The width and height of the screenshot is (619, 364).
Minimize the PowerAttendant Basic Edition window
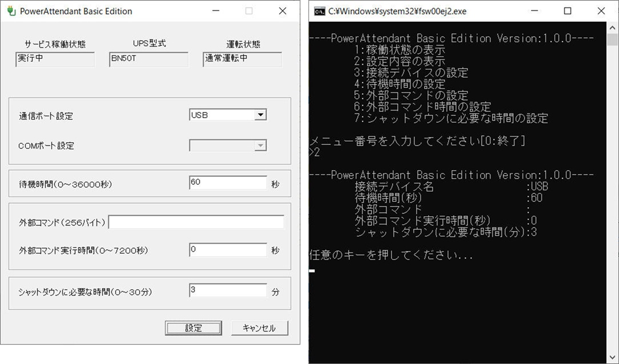(215, 11)
